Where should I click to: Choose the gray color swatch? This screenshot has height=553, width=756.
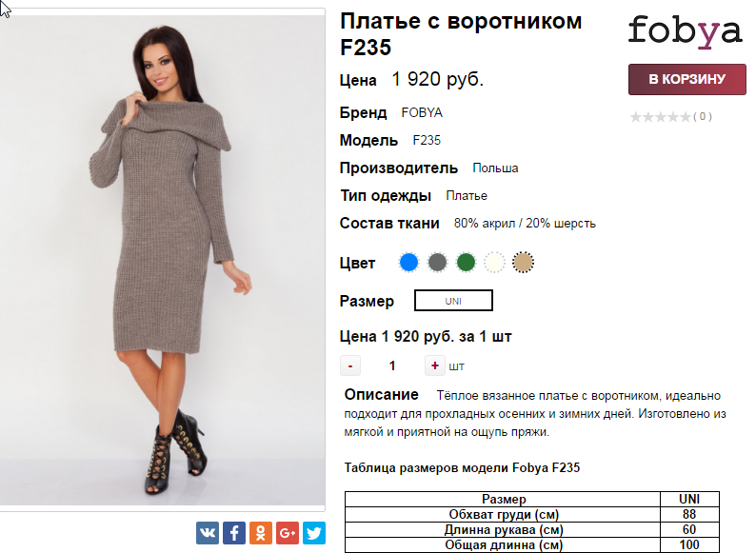coord(437,263)
